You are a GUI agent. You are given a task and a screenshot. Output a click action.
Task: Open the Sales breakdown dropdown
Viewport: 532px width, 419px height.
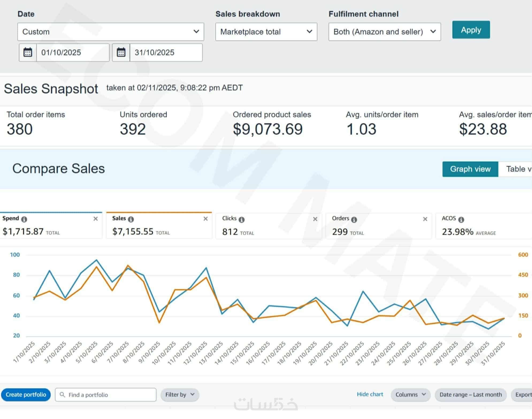266,32
